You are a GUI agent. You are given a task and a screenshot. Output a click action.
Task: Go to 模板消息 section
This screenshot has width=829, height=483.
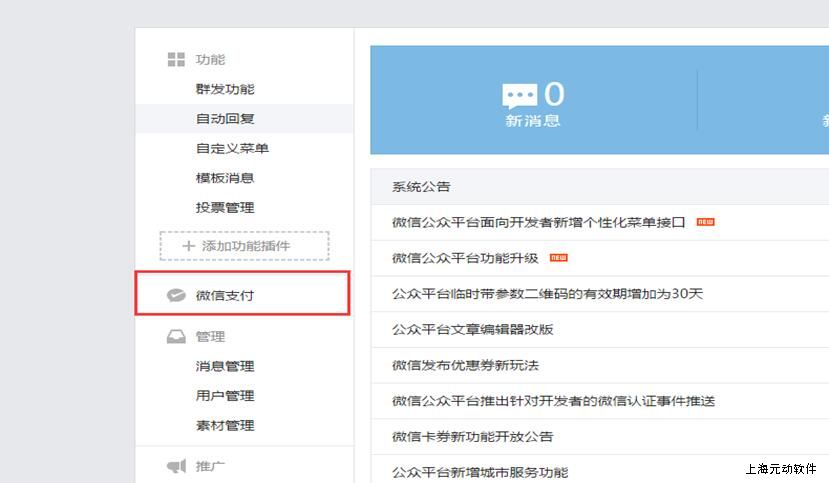point(225,178)
